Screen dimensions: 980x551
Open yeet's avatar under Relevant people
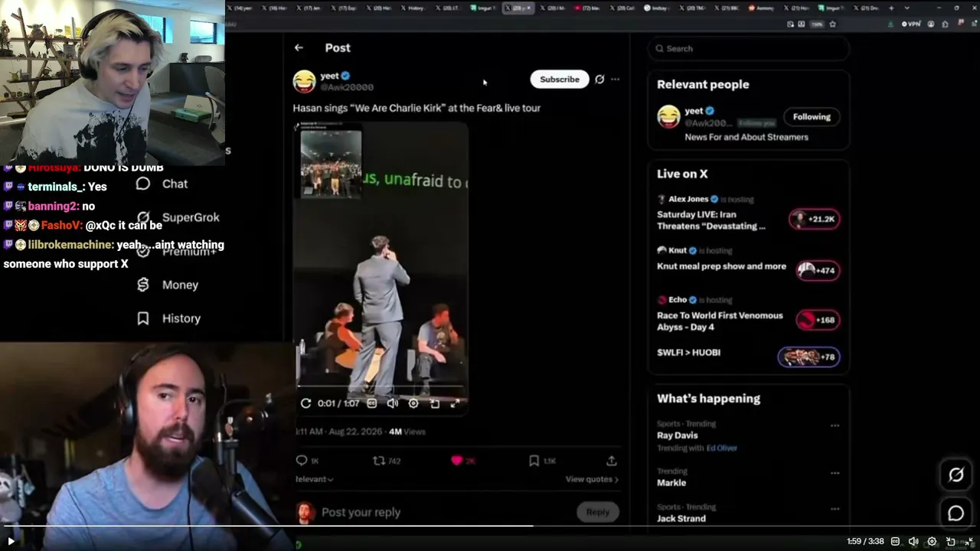pyautogui.click(x=668, y=116)
